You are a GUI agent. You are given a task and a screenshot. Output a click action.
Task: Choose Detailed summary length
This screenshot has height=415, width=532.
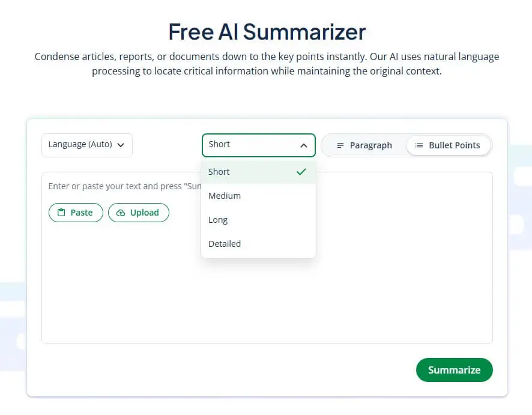tap(259, 244)
